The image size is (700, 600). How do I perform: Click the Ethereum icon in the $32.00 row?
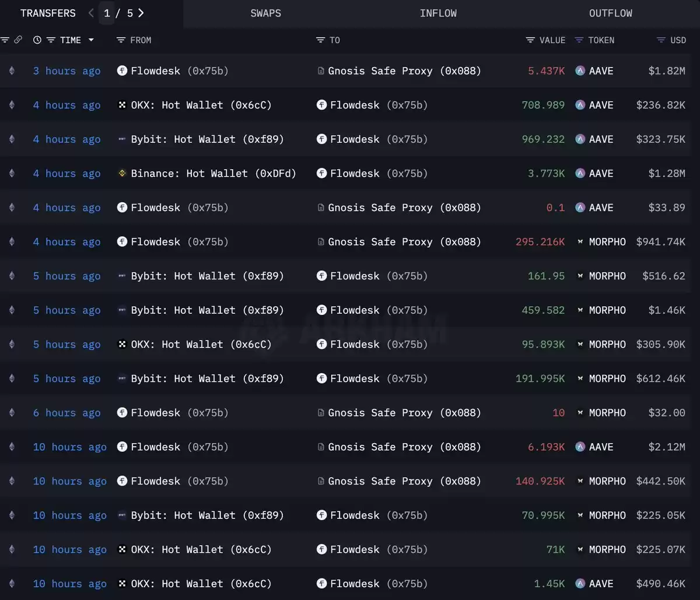pyautogui.click(x=12, y=412)
